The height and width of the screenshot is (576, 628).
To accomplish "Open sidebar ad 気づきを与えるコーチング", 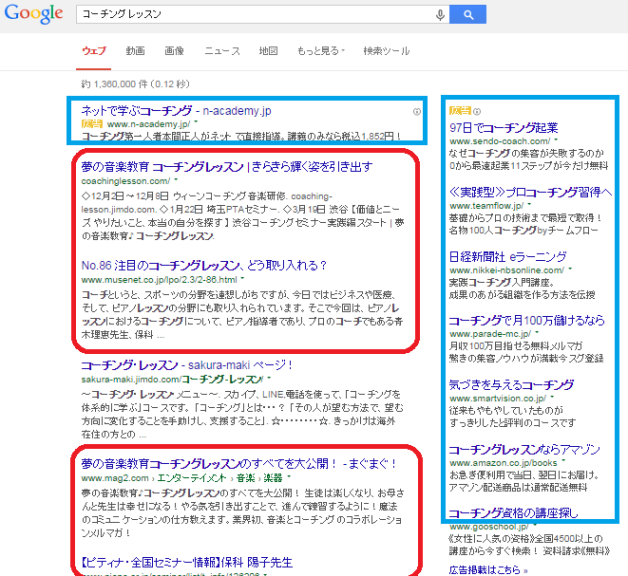I will 511,385.
